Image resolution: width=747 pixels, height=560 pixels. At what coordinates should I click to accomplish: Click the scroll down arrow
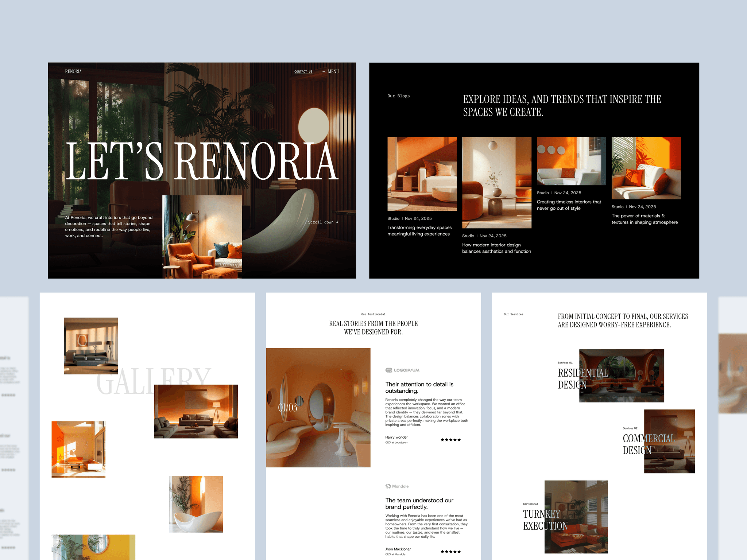tap(337, 222)
